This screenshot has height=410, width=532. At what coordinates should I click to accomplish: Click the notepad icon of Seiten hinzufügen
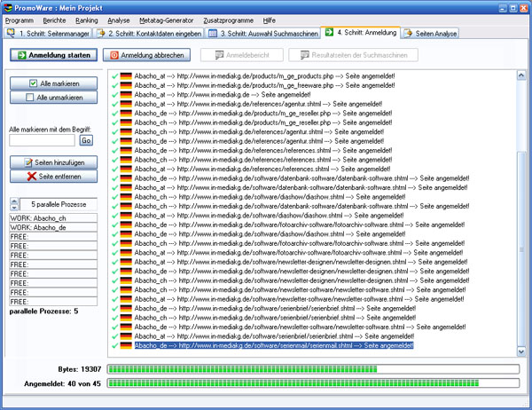(x=28, y=162)
